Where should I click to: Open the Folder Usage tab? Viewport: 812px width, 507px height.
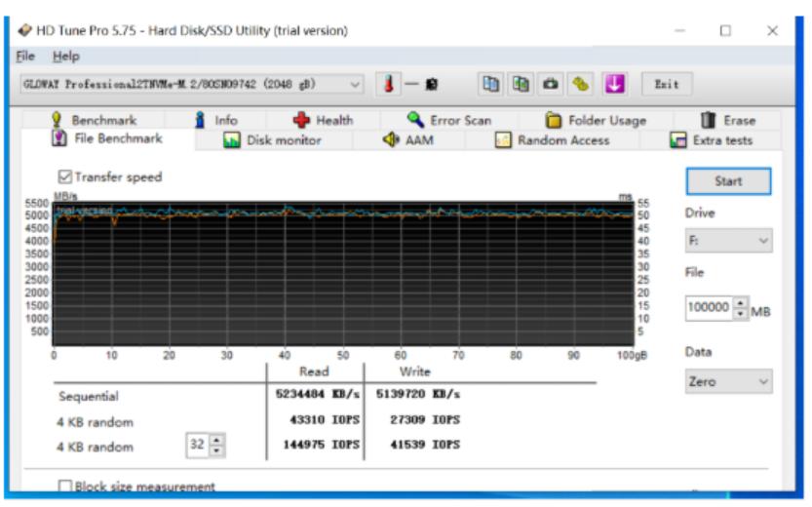pyautogui.click(x=596, y=120)
